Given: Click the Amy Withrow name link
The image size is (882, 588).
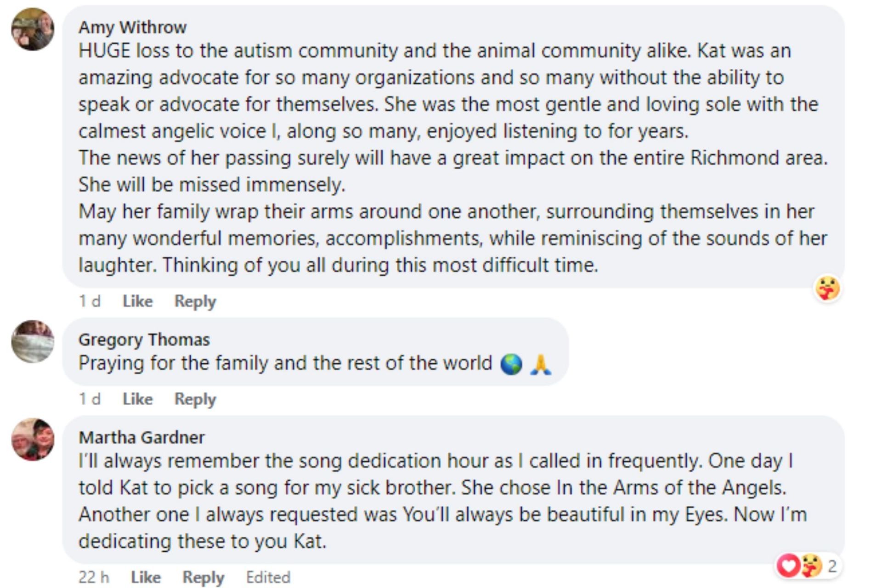Looking at the screenshot, I should coord(132,27).
